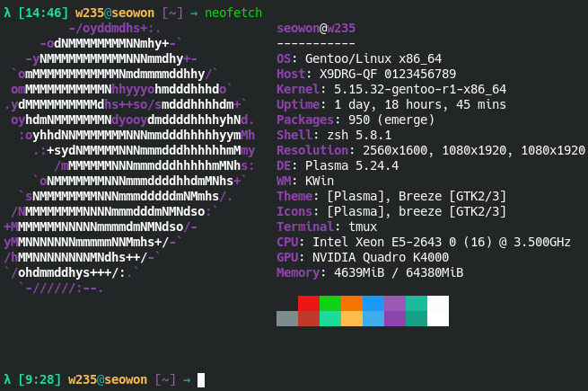Click the 'seowon@w235' title line
This screenshot has height=391, width=588.
316,28
